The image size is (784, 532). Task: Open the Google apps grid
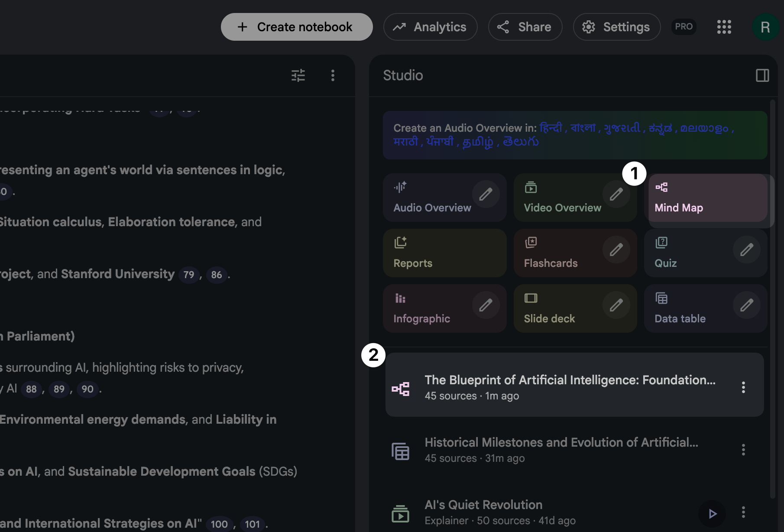724,26
